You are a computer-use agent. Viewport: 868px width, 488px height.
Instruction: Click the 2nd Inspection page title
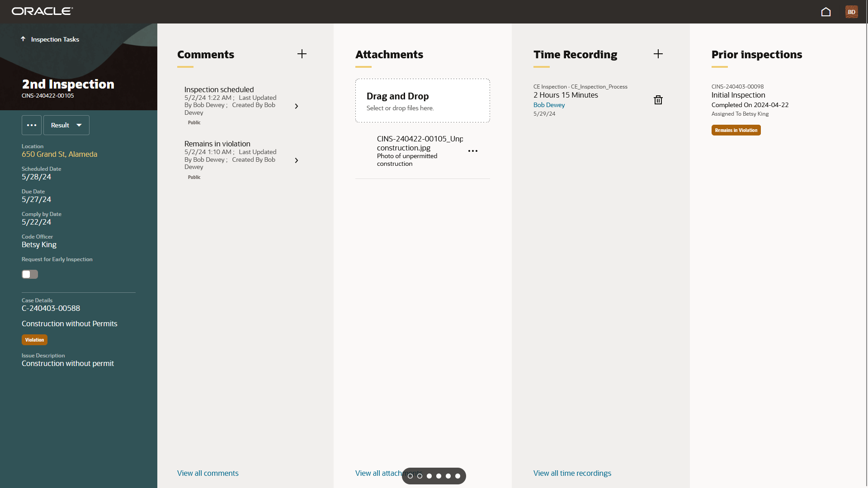tap(68, 84)
